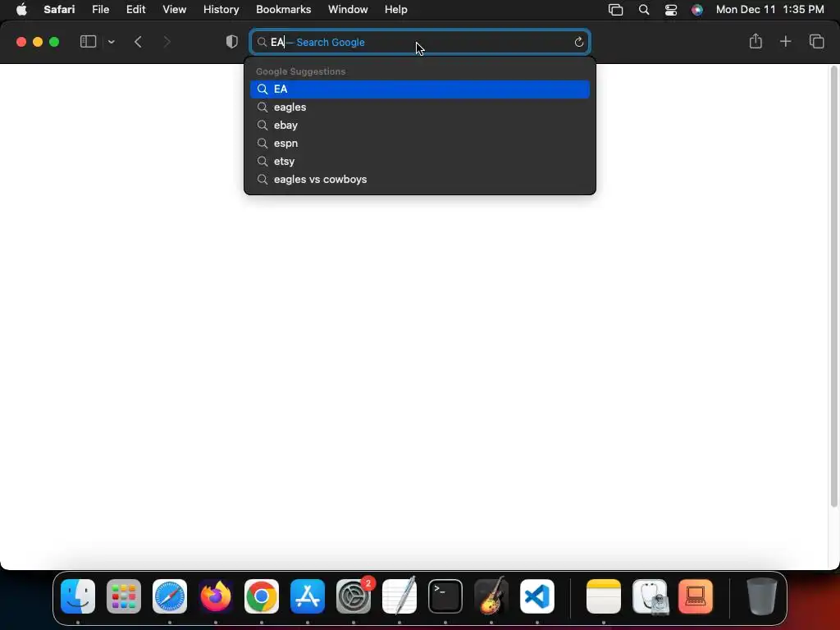Open Safari from the Dock
The height and width of the screenshot is (630, 840).
coord(170,596)
